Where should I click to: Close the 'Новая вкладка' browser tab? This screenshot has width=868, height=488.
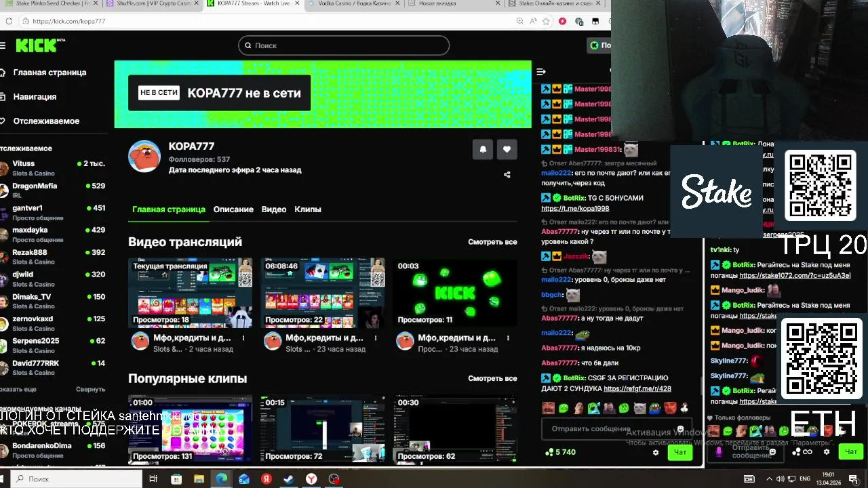[496, 3]
